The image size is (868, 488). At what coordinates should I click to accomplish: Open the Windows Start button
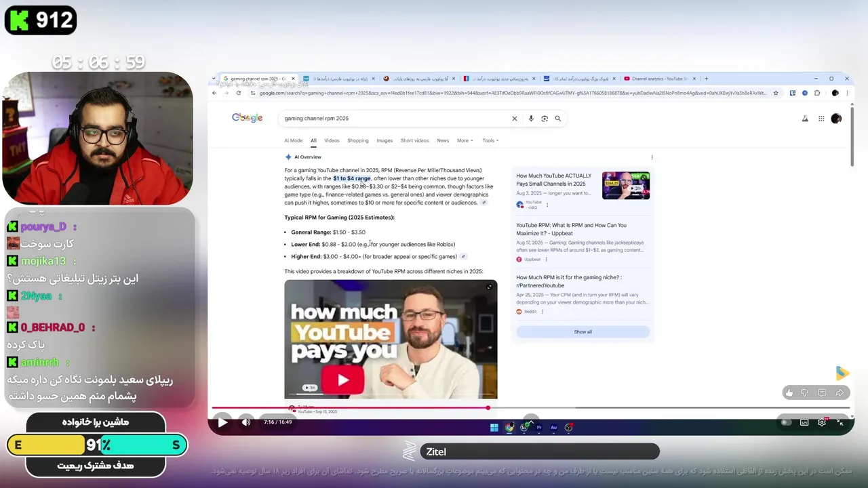click(494, 428)
